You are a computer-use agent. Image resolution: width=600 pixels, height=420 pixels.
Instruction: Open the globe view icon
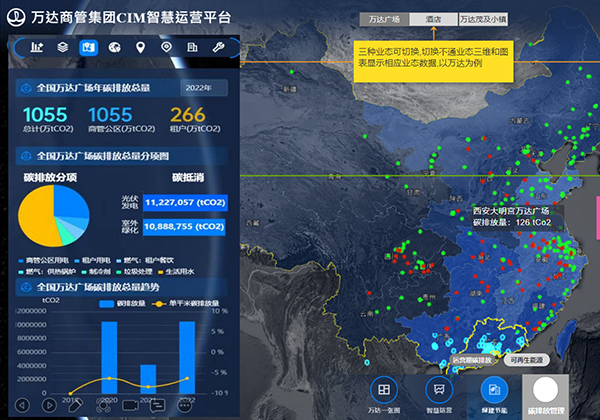coord(114,47)
